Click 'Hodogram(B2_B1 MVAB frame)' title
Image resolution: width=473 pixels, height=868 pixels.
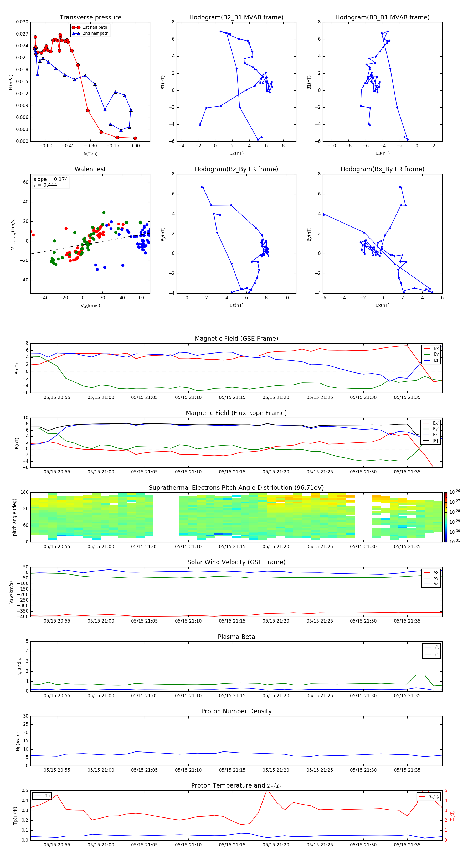coord(236,18)
